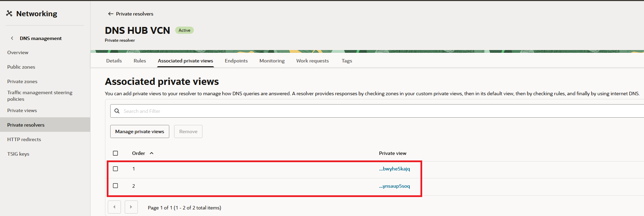Image resolution: width=644 pixels, height=216 pixels.
Task: Navigate to TSIG keys in sidebar
Action: (18, 154)
